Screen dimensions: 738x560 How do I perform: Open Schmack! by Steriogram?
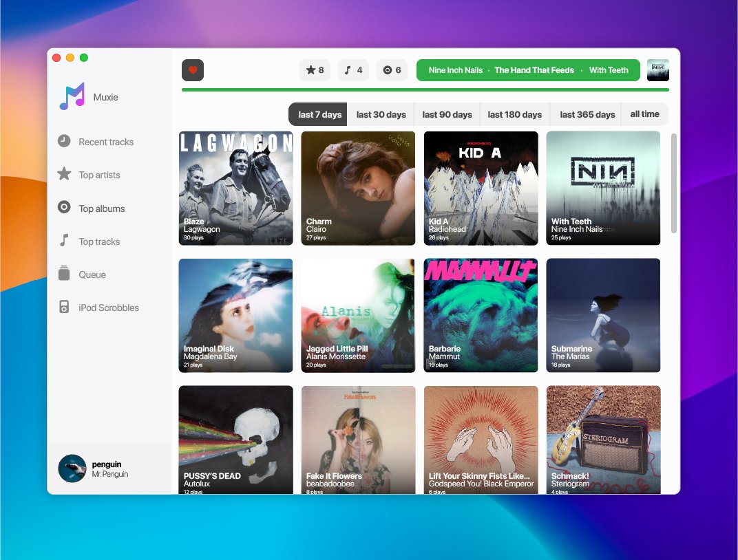tap(603, 440)
